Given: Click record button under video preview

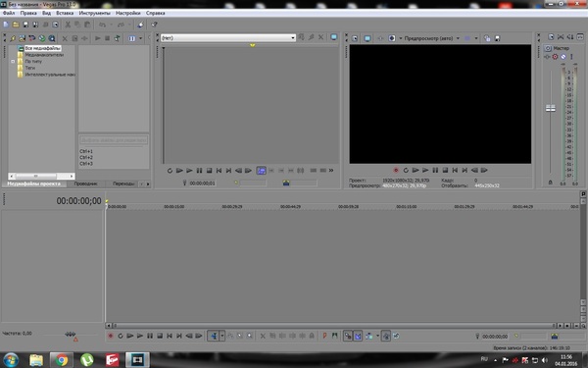Looking at the screenshot, I should tap(396, 170).
